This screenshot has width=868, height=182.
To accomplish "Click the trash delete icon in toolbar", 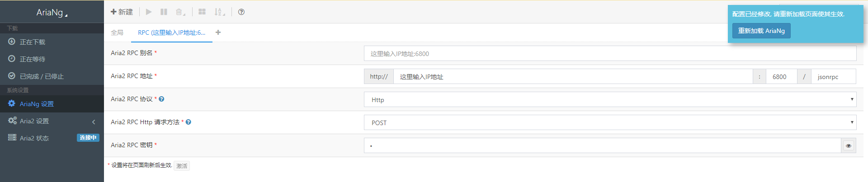I will coord(180,12).
